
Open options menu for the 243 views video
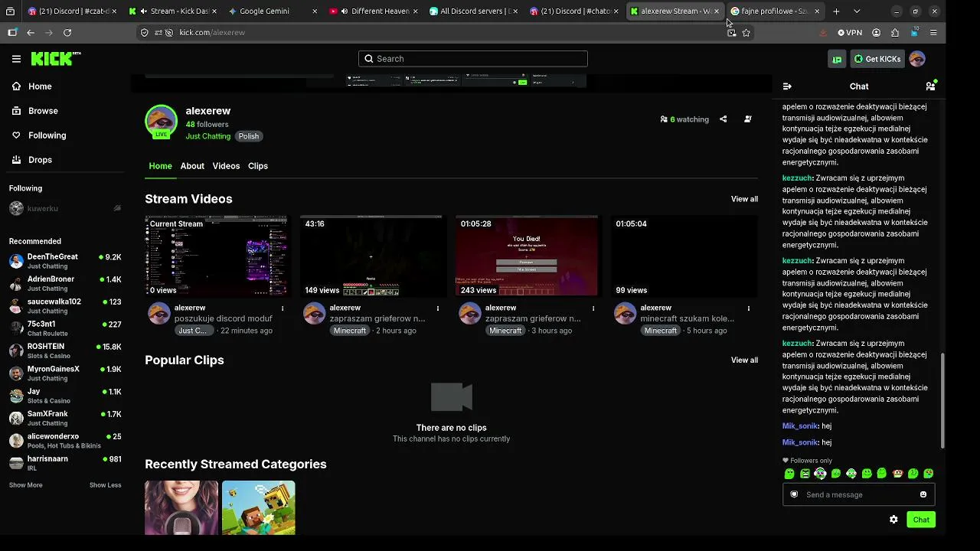[x=593, y=308]
